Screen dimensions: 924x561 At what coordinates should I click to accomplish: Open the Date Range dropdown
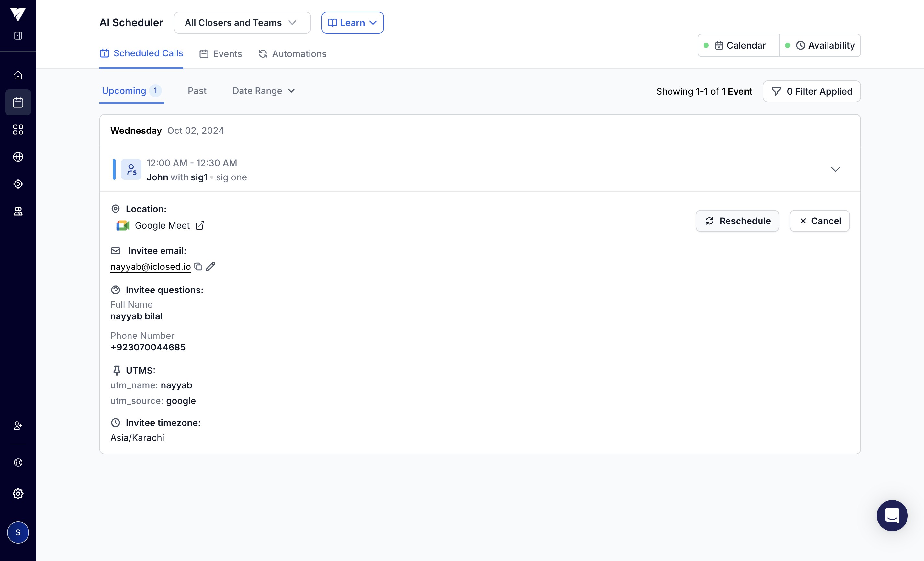pos(264,91)
